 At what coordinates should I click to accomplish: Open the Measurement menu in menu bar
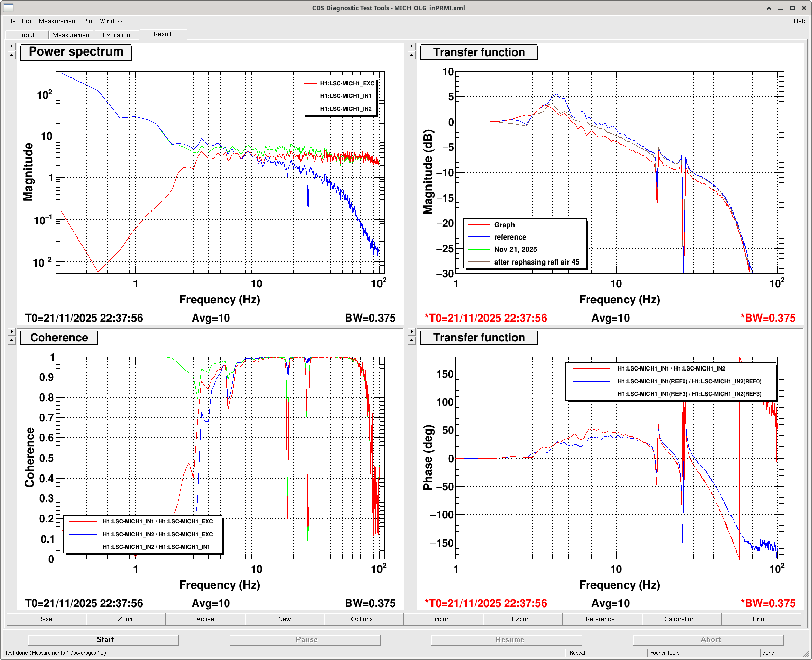(x=58, y=21)
